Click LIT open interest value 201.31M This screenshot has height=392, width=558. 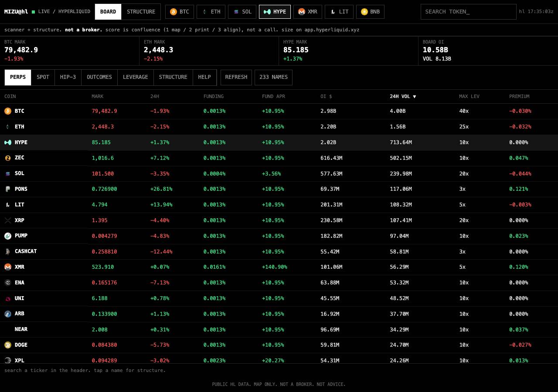331,205
